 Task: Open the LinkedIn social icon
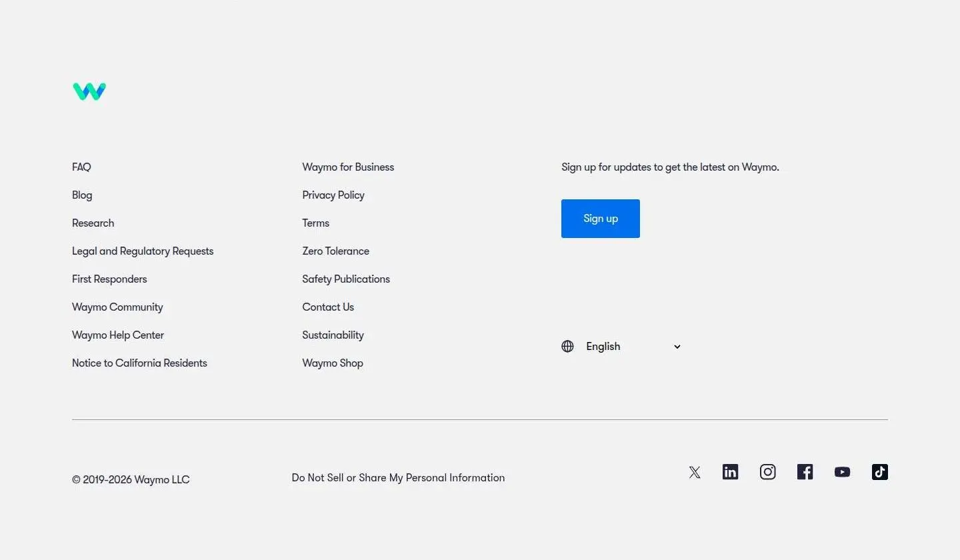click(731, 472)
